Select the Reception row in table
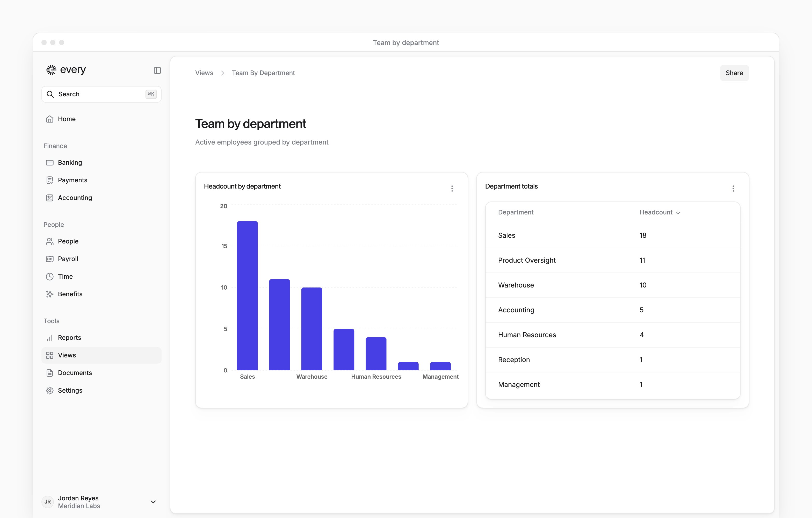 pos(613,360)
